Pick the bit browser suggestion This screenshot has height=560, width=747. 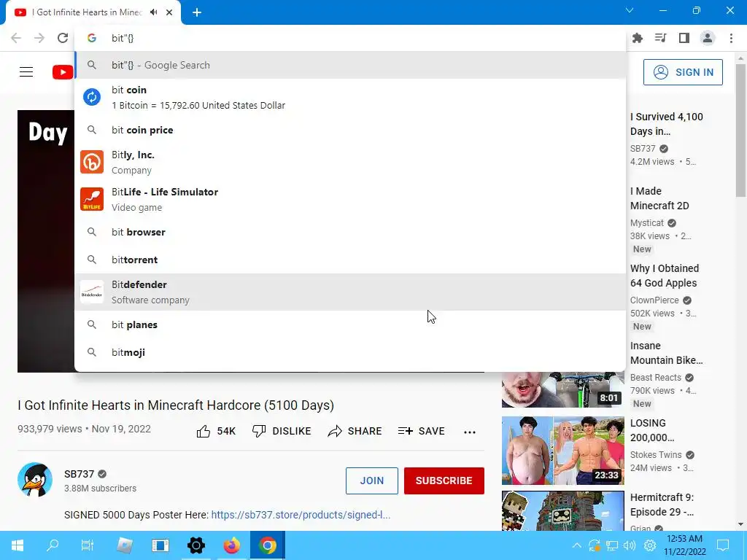pyautogui.click(x=350, y=232)
